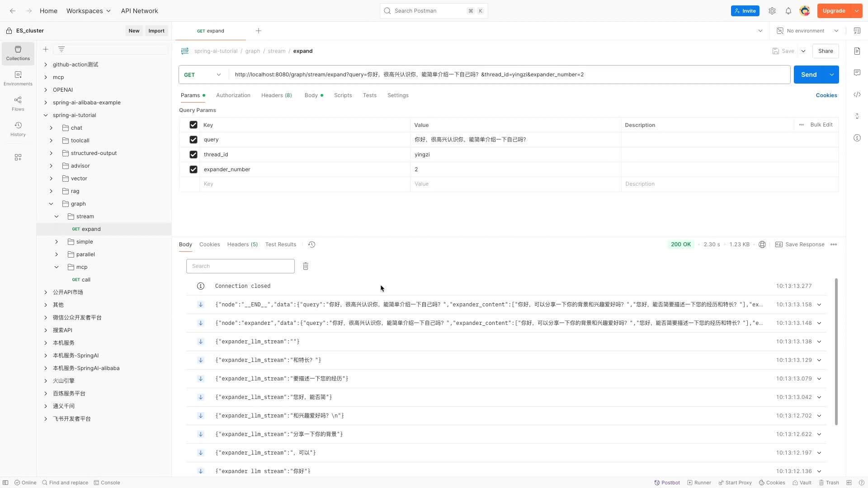
Task: Send the request
Action: pyautogui.click(x=809, y=75)
